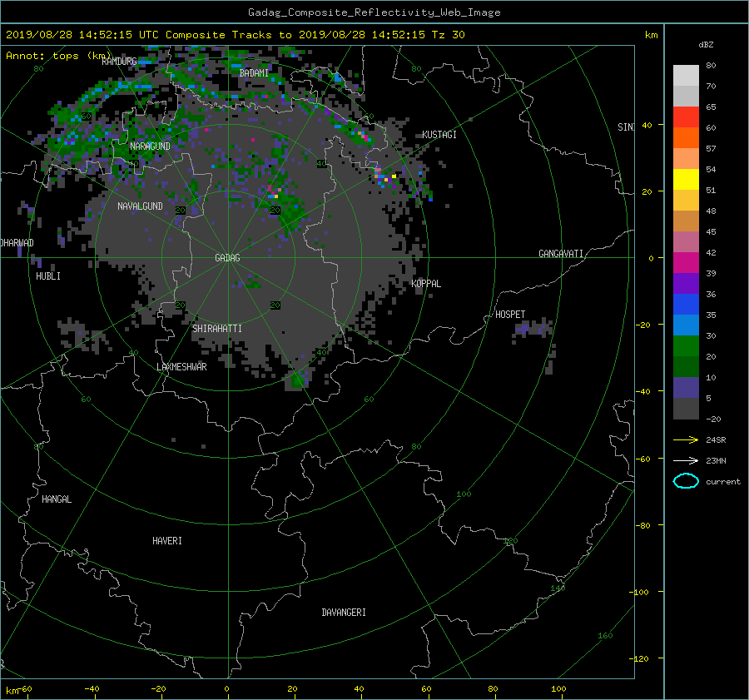The height and width of the screenshot is (700, 749).
Task: Pick the red 65 dBZ swatch
Action: coord(686,117)
